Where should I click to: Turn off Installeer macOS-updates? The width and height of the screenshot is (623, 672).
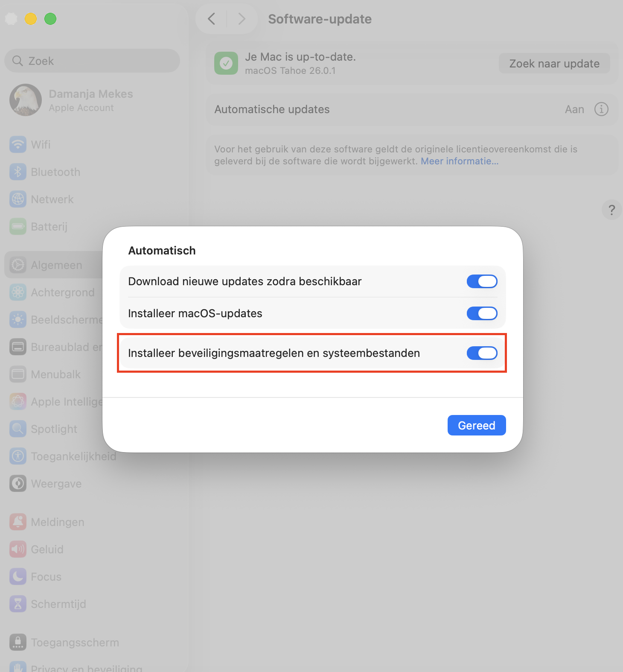tap(482, 313)
